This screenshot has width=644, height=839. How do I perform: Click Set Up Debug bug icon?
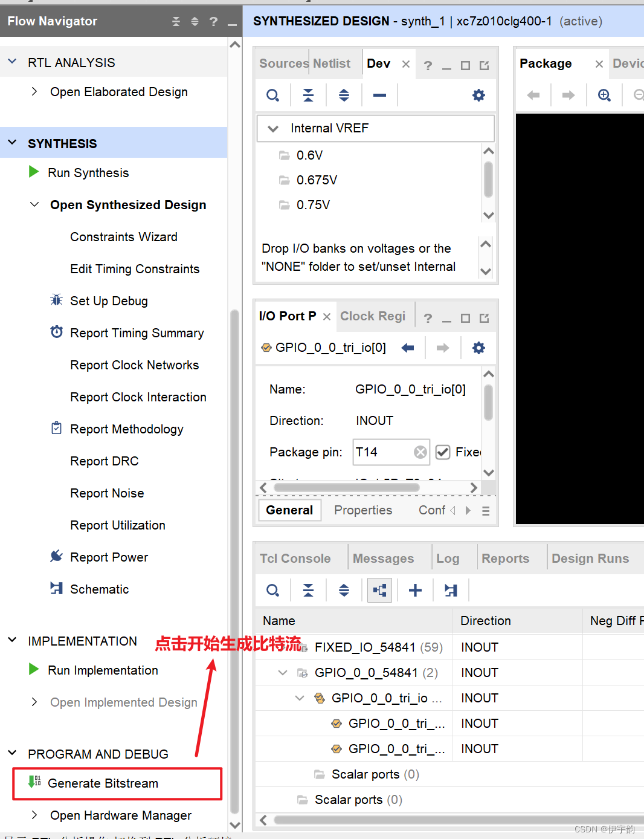(x=56, y=300)
